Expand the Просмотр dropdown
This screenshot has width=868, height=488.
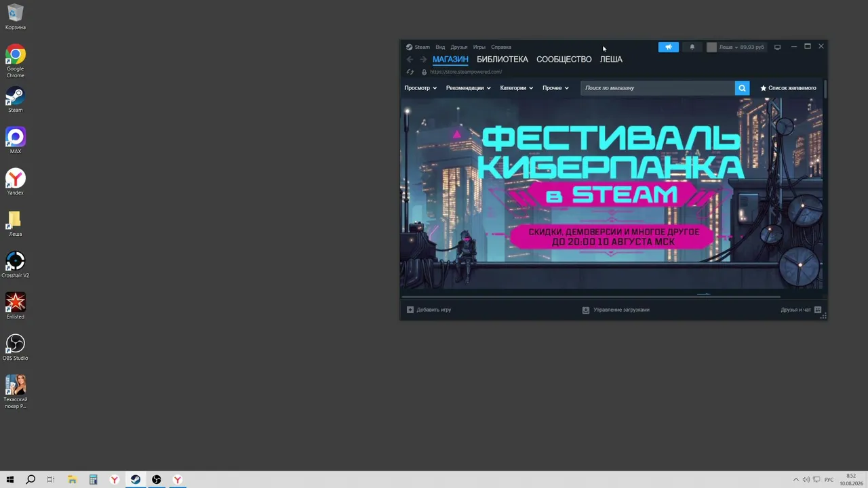pyautogui.click(x=420, y=88)
